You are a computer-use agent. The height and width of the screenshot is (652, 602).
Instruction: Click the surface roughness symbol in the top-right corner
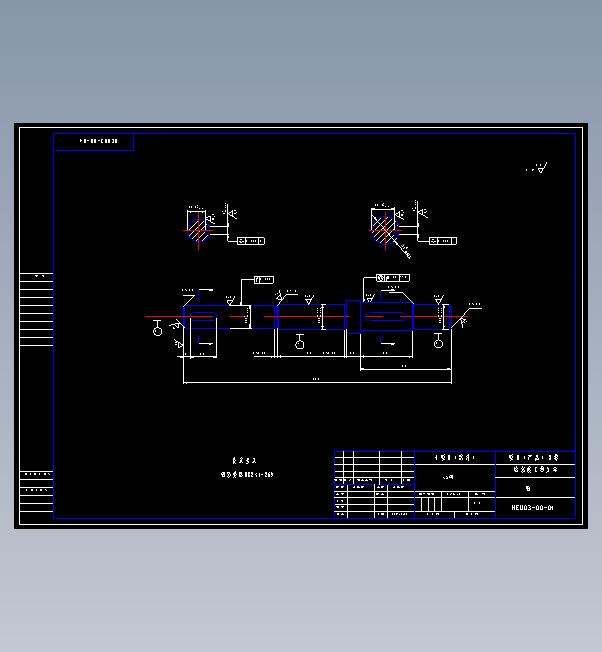(537, 168)
